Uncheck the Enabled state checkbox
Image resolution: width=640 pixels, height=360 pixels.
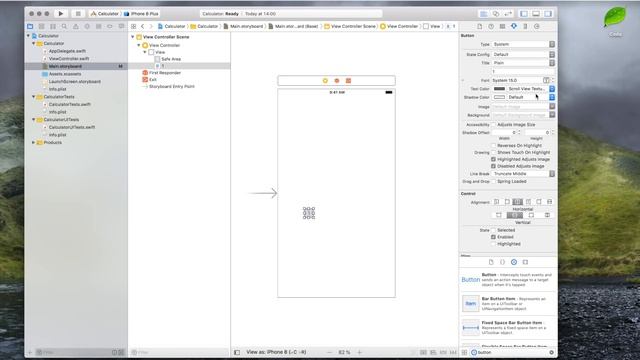coord(493,237)
